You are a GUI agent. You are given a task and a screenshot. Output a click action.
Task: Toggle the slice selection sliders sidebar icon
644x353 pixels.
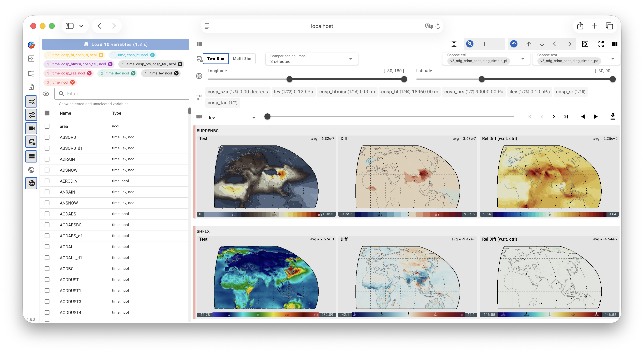click(31, 115)
